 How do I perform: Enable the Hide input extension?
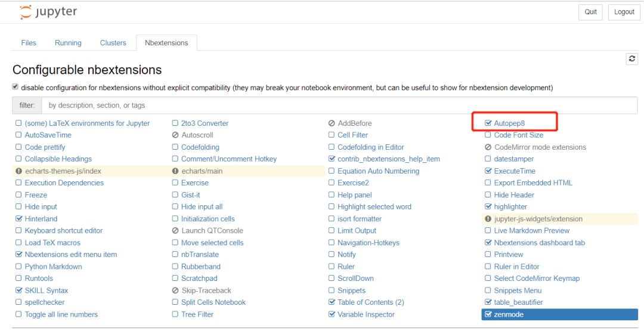click(18, 206)
